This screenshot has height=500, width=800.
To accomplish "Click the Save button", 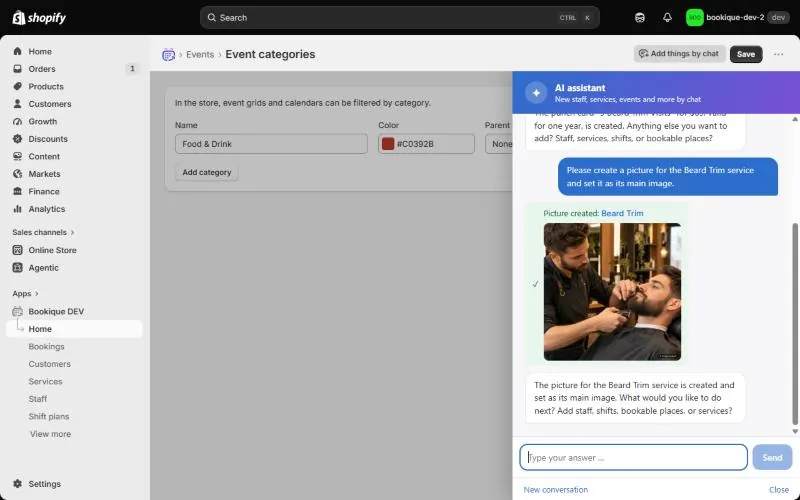I will pos(746,54).
